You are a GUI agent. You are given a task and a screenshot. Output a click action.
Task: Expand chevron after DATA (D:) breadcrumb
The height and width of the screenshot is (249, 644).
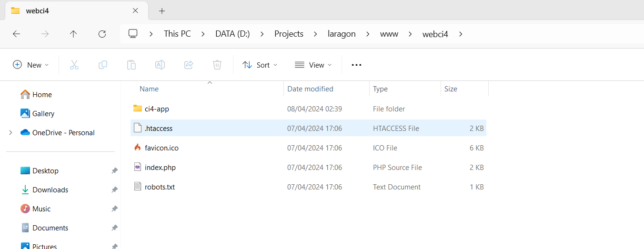pos(262,34)
